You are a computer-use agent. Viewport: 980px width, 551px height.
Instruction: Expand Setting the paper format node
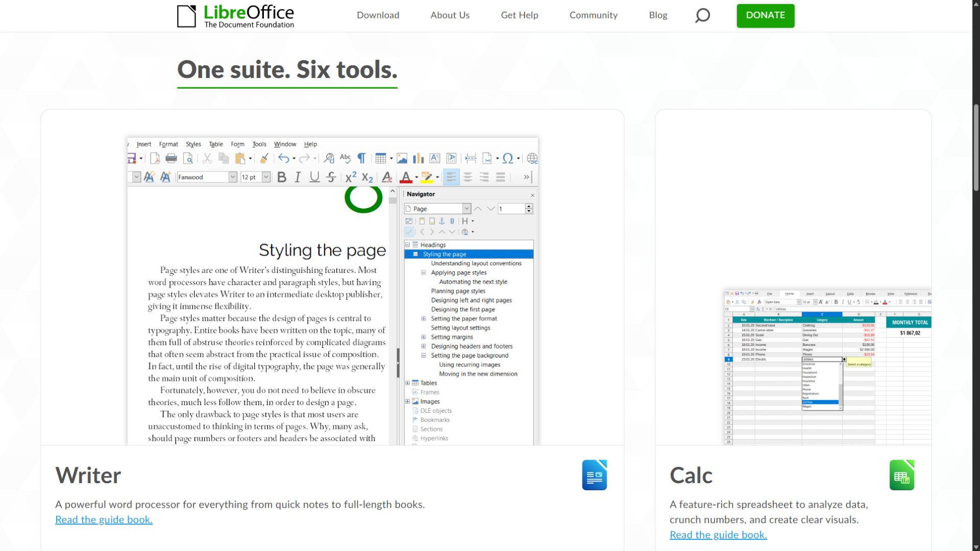tap(423, 318)
